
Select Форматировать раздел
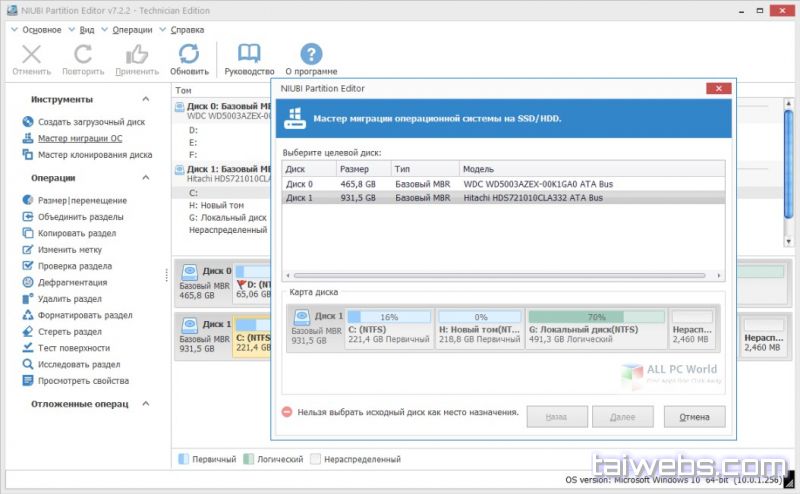pos(85,315)
